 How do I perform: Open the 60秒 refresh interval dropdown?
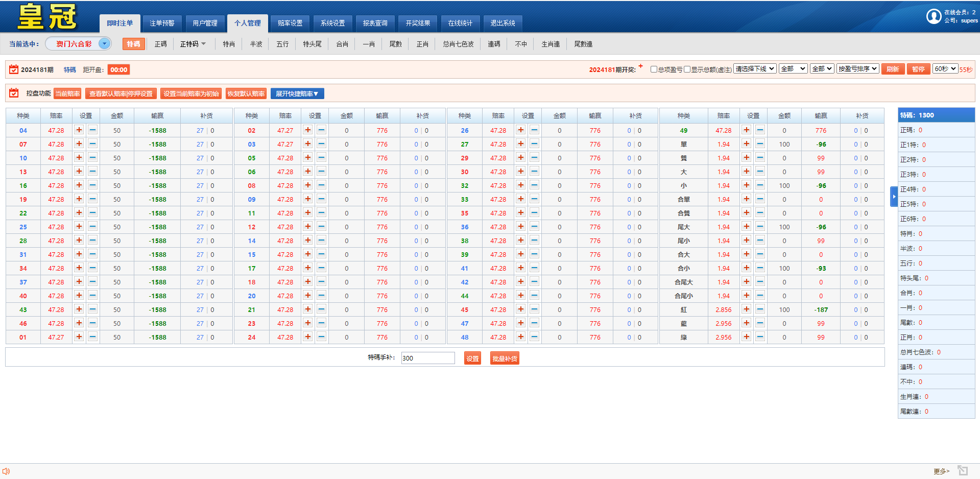945,69
